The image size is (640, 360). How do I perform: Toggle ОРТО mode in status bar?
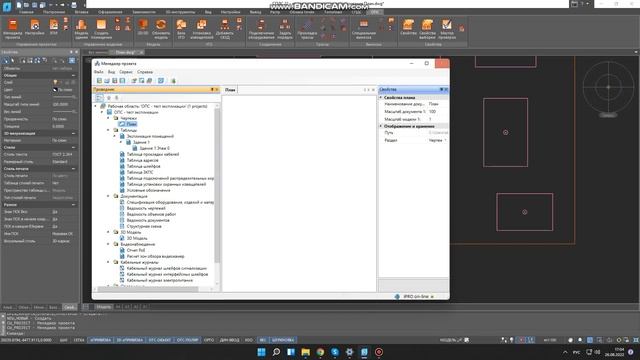point(209,340)
